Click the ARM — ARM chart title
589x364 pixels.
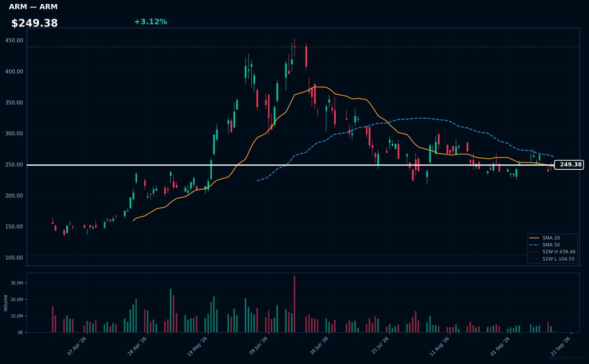[33, 7]
